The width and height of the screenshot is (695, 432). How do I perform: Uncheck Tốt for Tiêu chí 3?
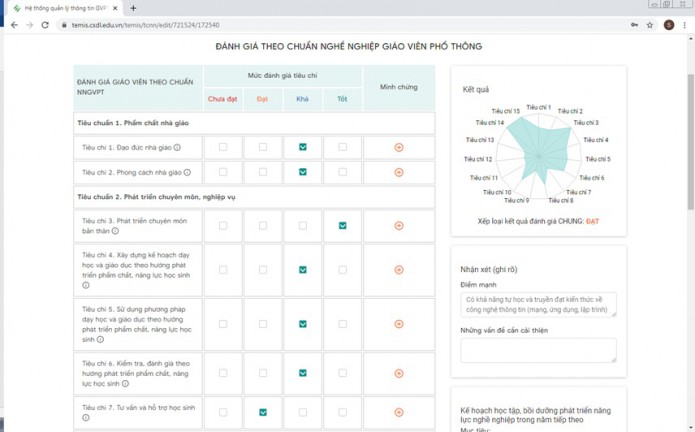[343, 226]
